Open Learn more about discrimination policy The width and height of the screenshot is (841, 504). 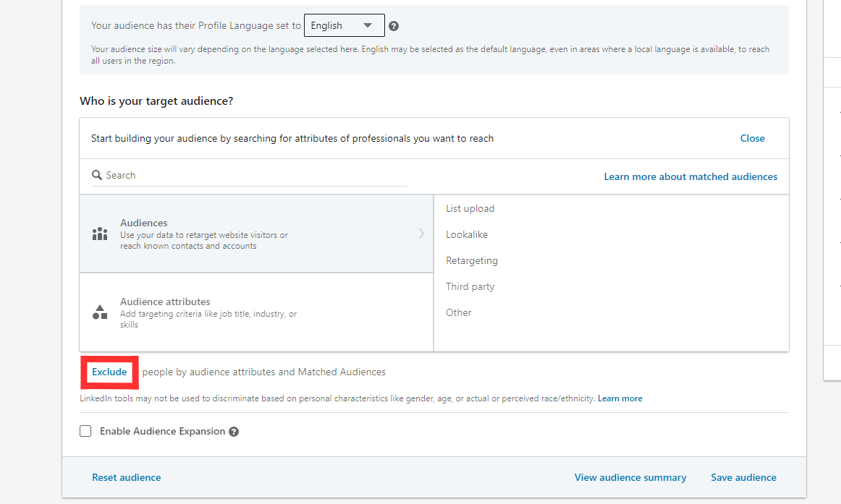pos(620,398)
